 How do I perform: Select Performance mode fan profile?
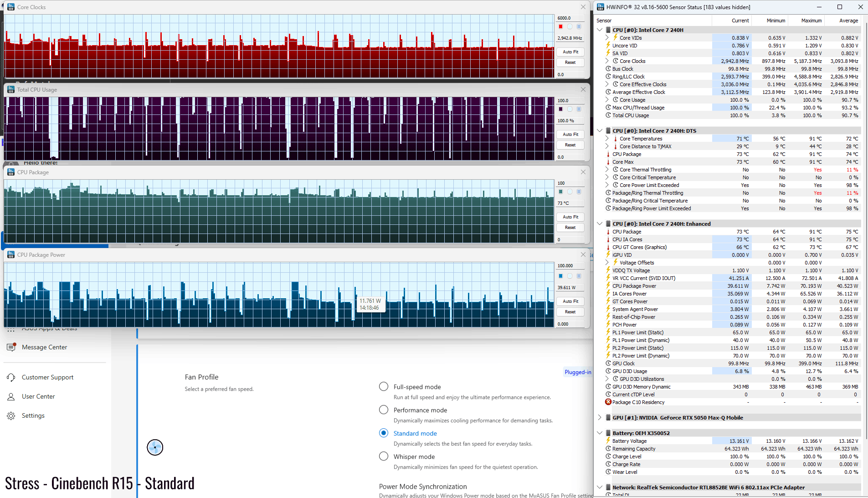384,410
